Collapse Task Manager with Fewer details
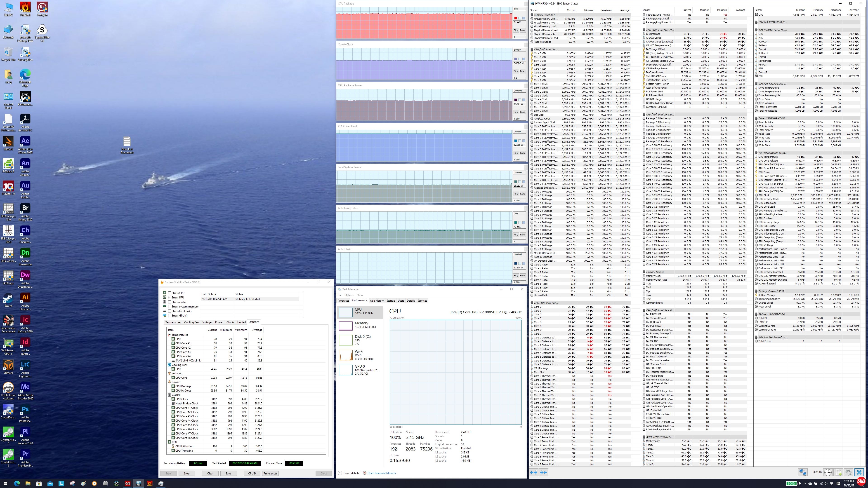 pos(348,473)
